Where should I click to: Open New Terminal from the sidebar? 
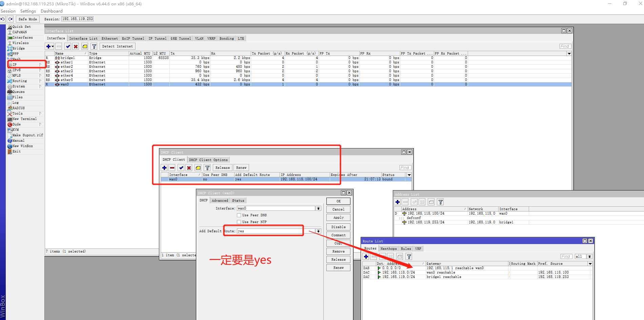pyautogui.click(x=24, y=119)
